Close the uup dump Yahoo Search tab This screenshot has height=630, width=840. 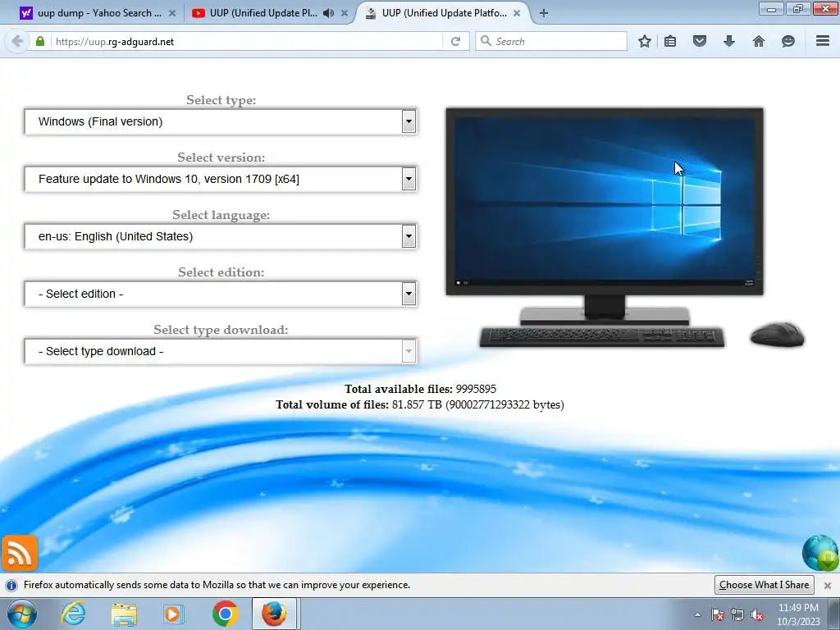[172, 13]
